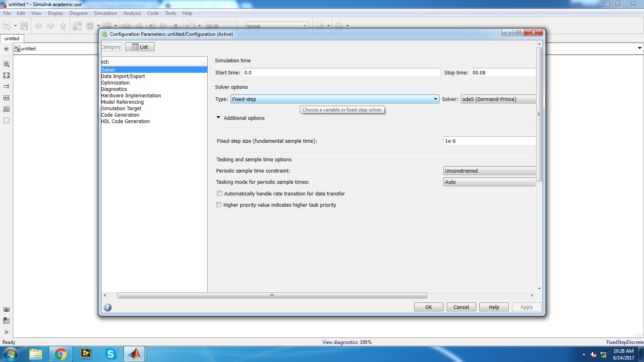
Task: Click the Start time input field
Action: click(341, 73)
